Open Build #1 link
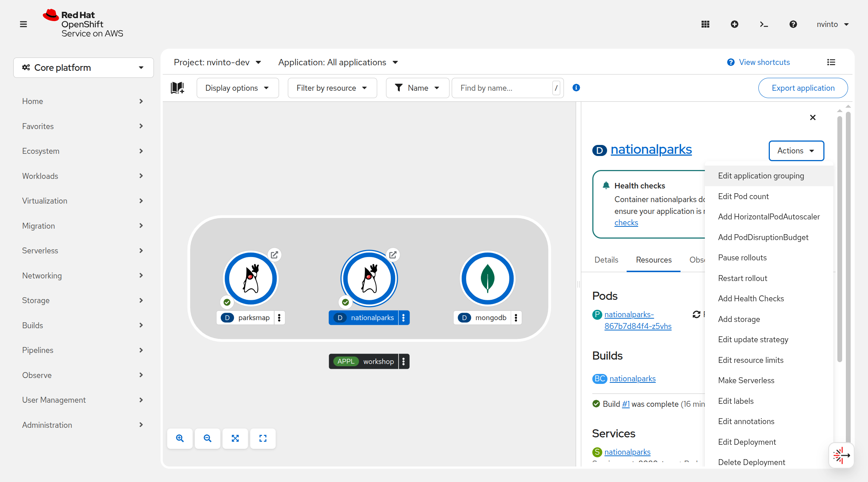Image resolution: width=868 pixels, height=482 pixels. (x=626, y=404)
